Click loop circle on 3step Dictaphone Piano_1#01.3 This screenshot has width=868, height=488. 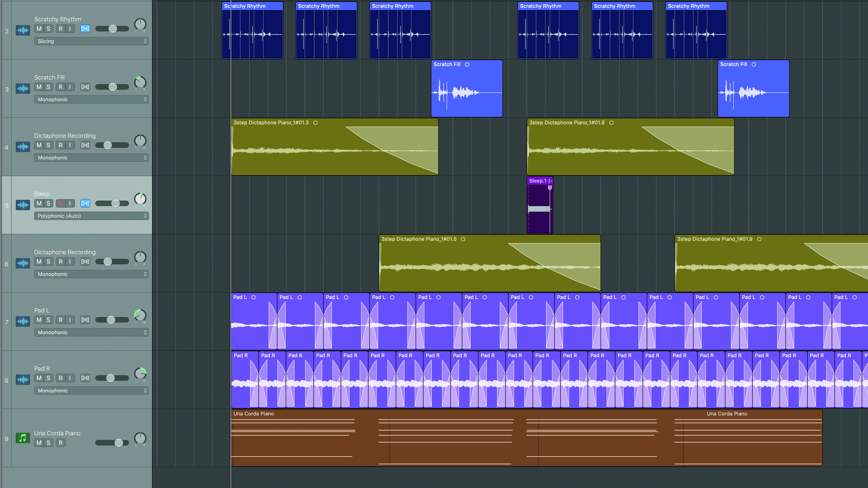coord(315,123)
